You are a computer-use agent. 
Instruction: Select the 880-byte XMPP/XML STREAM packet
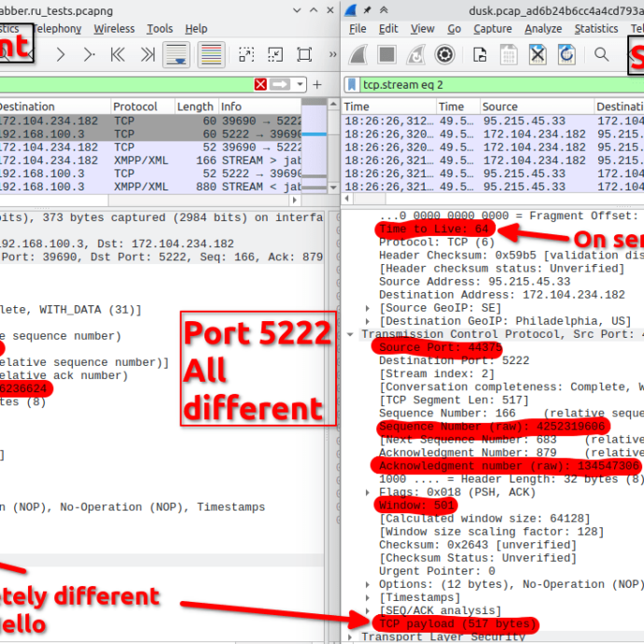click(x=150, y=187)
